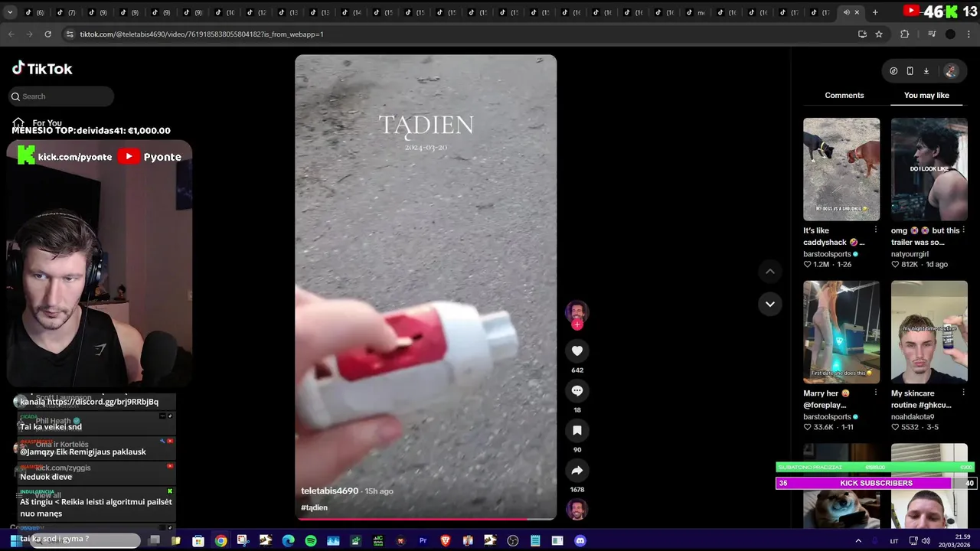
Task: Click the TikTok logo
Action: point(42,68)
